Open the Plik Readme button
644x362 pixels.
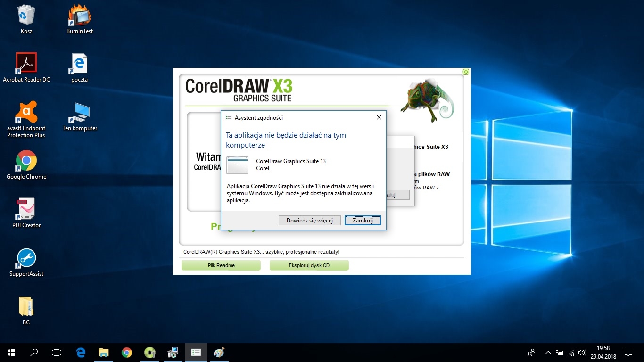(221, 265)
